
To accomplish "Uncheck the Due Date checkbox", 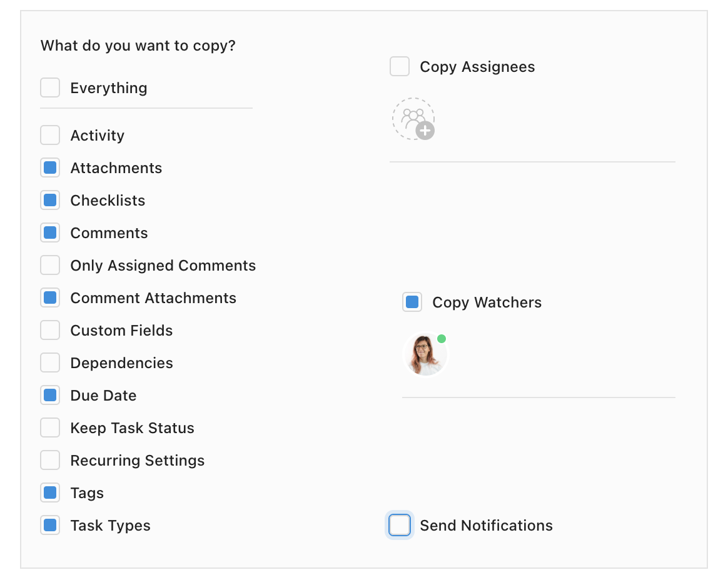I will coord(50,395).
